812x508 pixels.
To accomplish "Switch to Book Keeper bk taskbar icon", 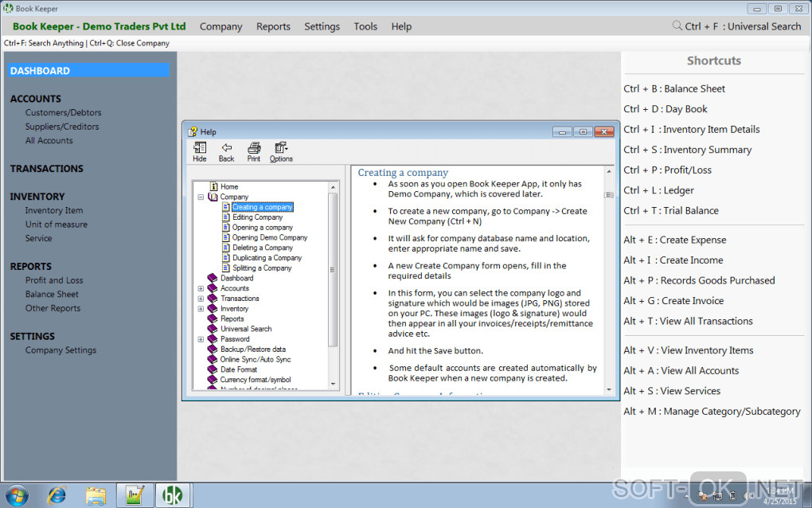I will pyautogui.click(x=173, y=495).
